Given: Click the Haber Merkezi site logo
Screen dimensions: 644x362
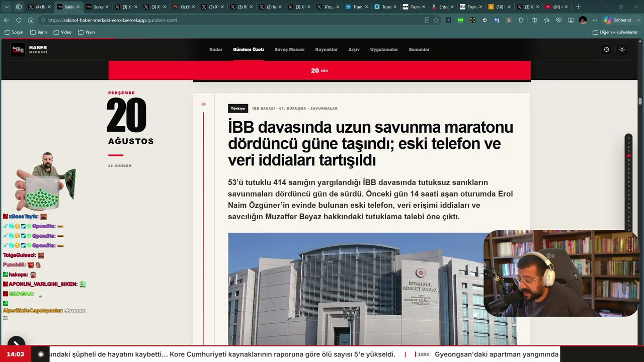Looking at the screenshot, I should (29, 49).
